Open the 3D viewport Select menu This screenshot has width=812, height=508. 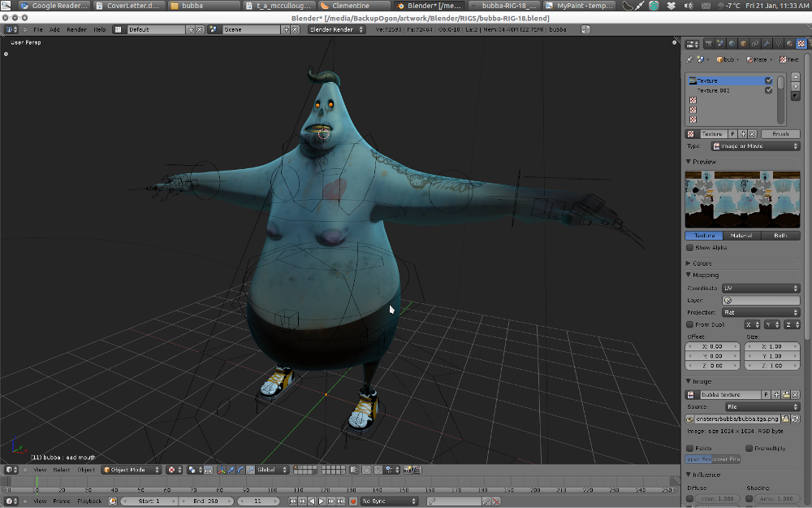pos(61,470)
